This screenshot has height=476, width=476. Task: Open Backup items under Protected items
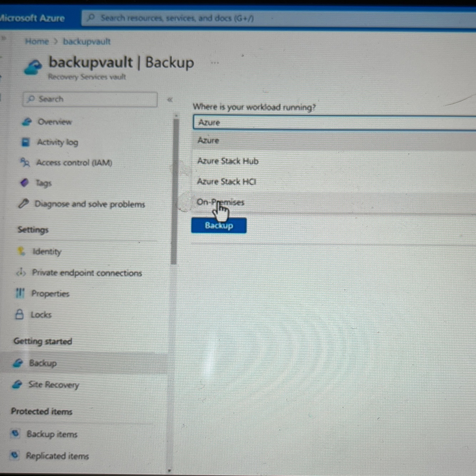52,434
